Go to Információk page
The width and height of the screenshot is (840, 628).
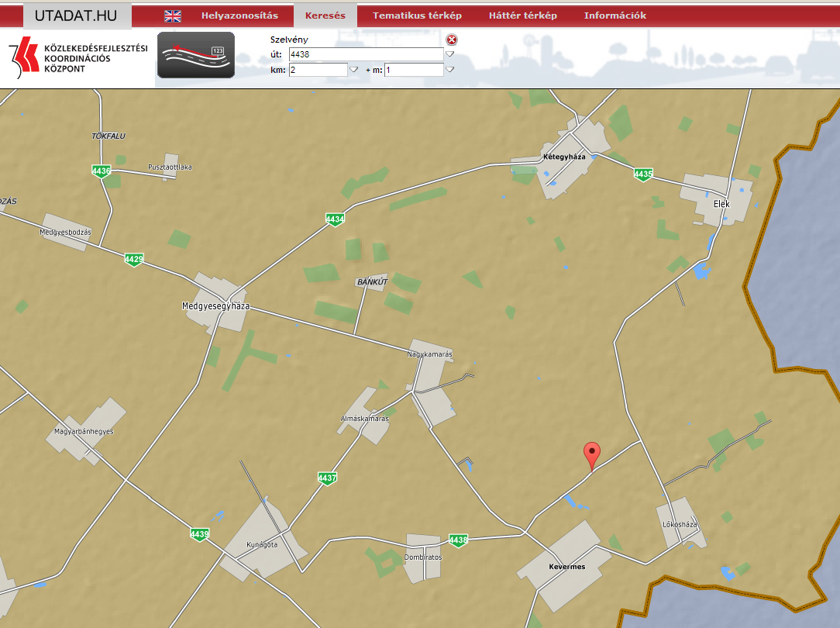click(x=615, y=16)
